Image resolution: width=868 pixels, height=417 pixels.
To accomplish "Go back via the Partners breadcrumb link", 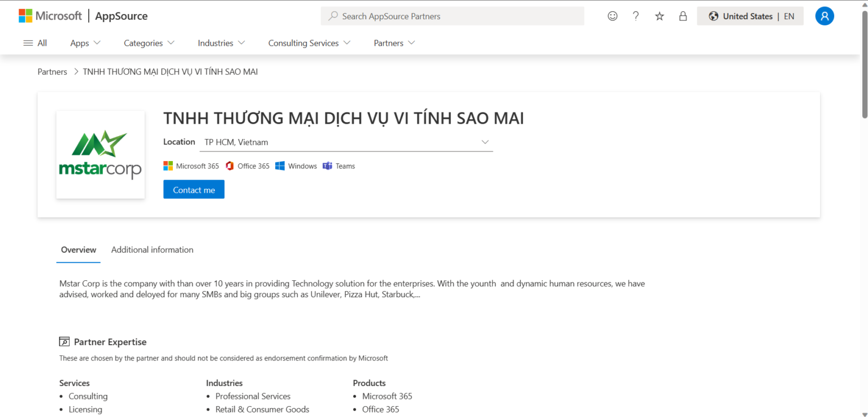I will [52, 71].
